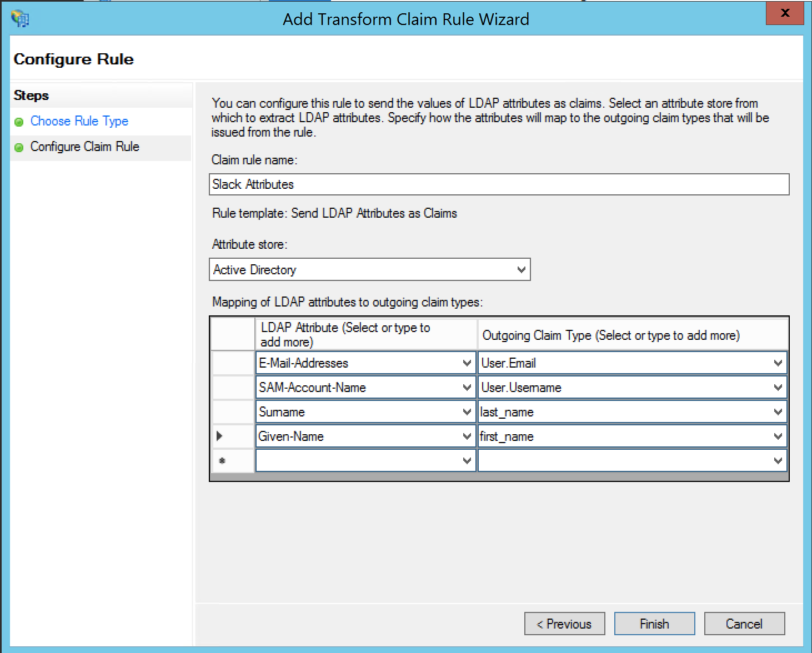Viewport: 812px width, 653px height.
Task: Click the wizard icon in title bar
Action: (20, 19)
